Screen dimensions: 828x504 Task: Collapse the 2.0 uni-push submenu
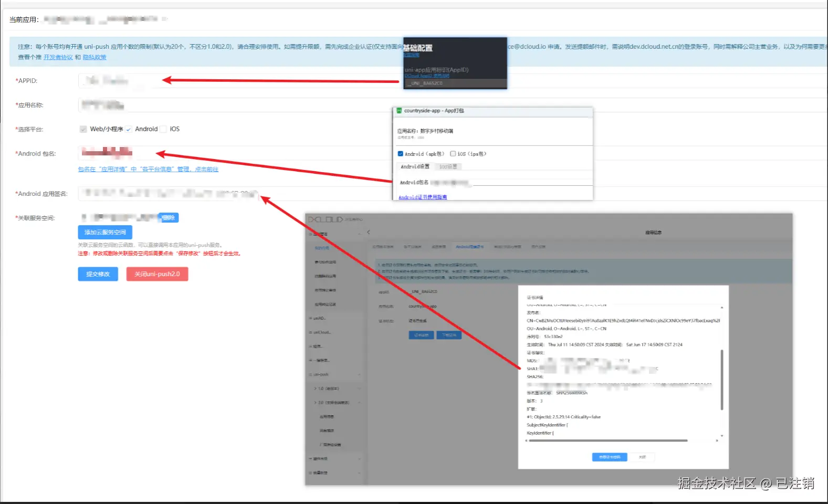336,403
